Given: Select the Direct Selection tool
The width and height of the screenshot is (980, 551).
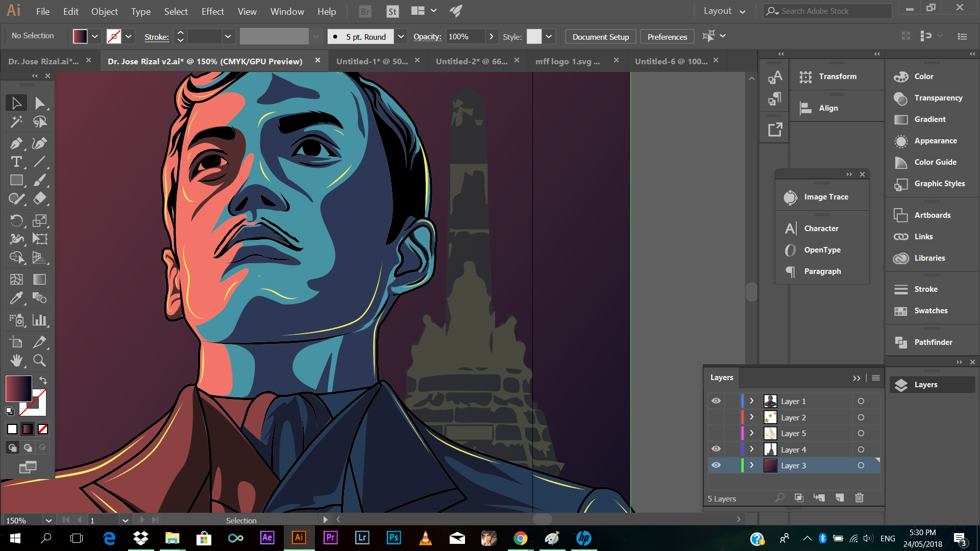Looking at the screenshot, I should coord(40,103).
